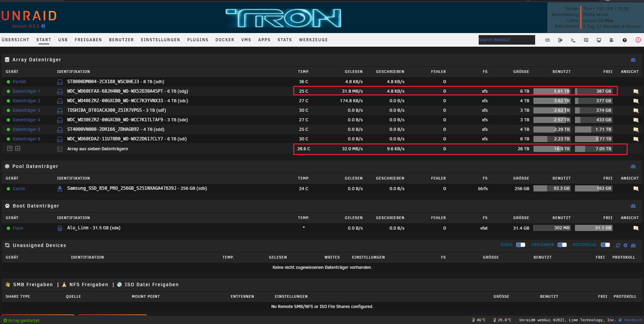Click disk log icon for Datenträger 1
The width and height of the screenshot is (644, 324).
click(60, 92)
